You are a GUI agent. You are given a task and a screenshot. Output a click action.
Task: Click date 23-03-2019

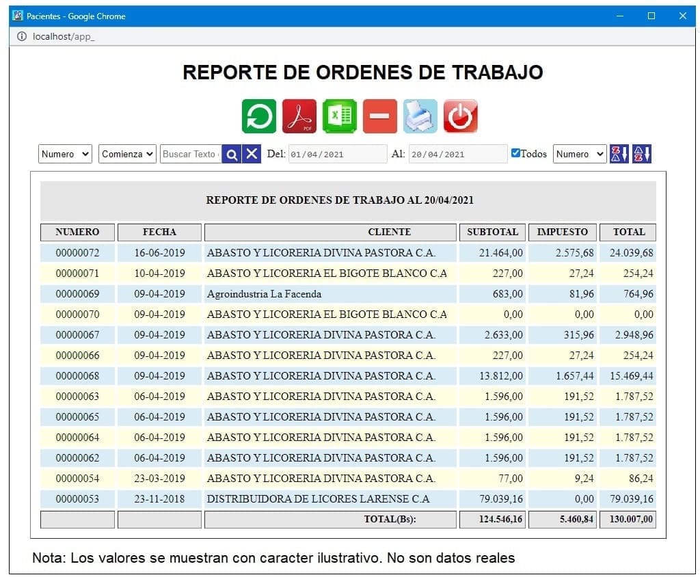pos(159,479)
